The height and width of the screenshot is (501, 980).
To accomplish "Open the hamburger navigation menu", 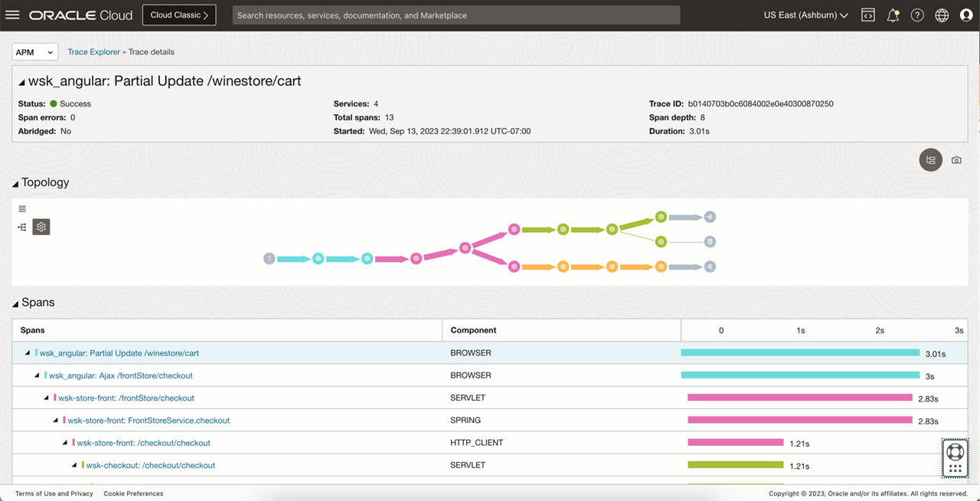I will (12, 15).
